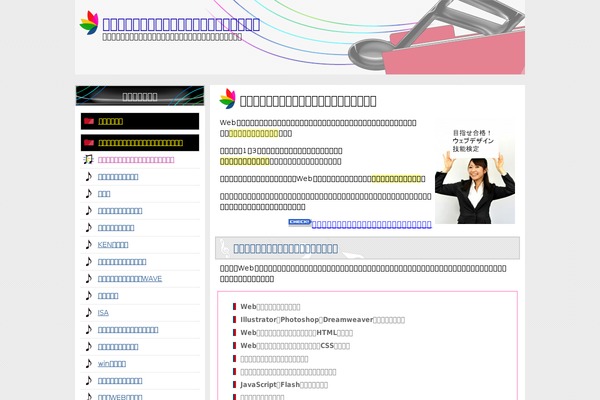Open the sidebar link containing WEB
The height and width of the screenshot is (400, 600).
(120, 397)
